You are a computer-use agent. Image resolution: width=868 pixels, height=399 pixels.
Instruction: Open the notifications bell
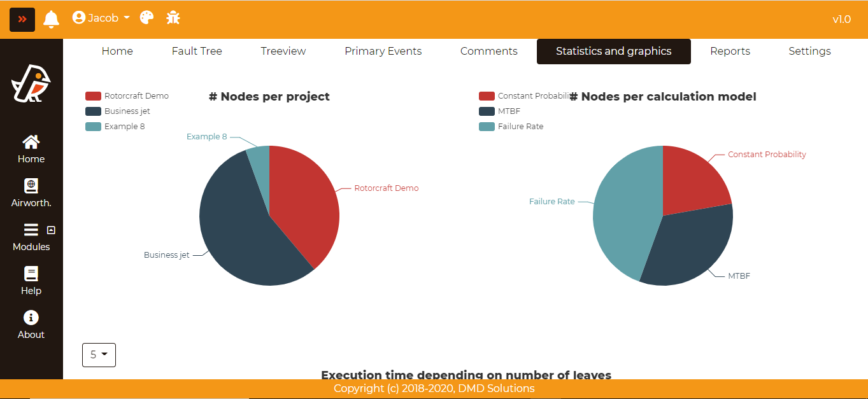51,19
